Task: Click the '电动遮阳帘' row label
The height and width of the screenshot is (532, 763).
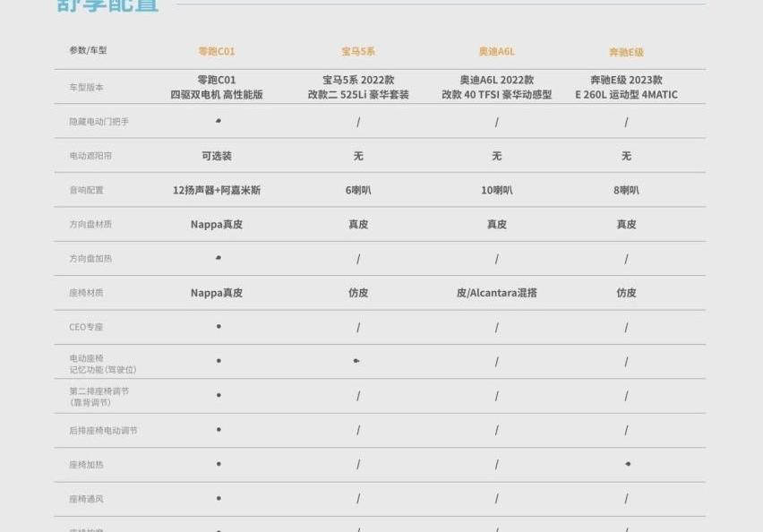Action: click(90, 156)
